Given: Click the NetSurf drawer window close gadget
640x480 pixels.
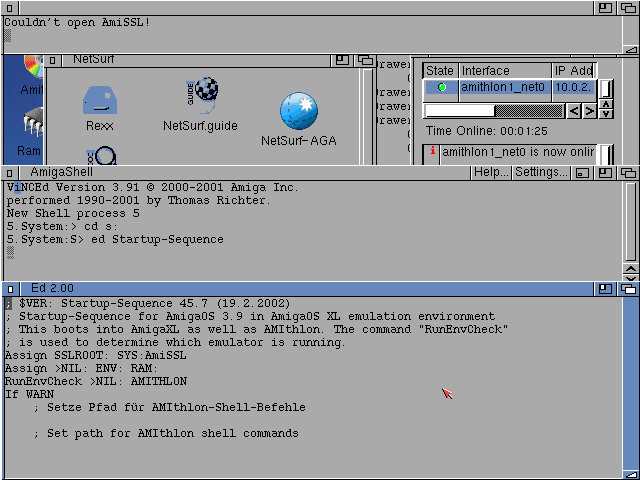Looking at the screenshot, I should [53, 60].
